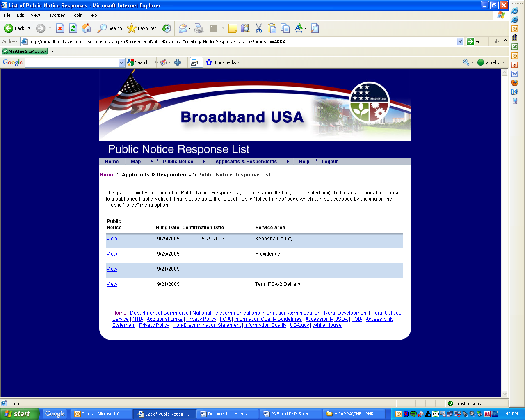Open Applicants & Respondents navigation menu
Viewport: 525px width, 420px height.
[x=246, y=162]
